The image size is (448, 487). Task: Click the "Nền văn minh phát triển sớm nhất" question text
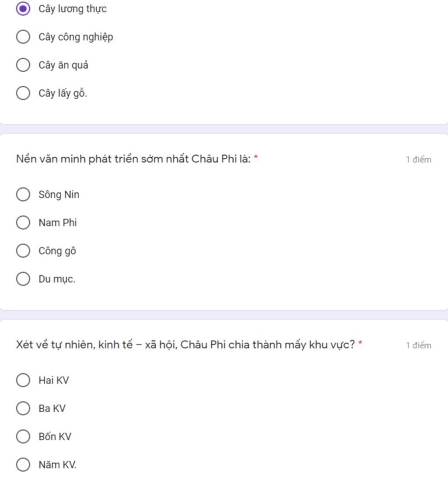[x=133, y=159]
